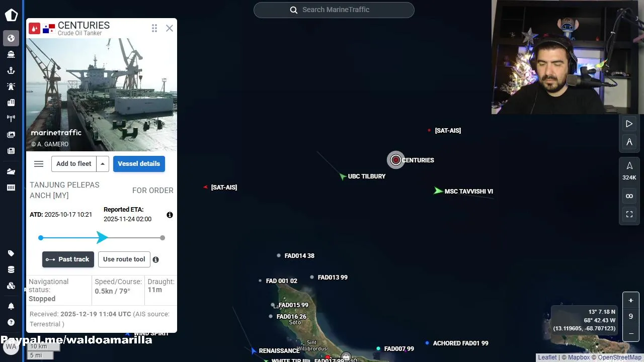The height and width of the screenshot is (362, 644).
Task: Open the news icon in sidebar
Action: (x=11, y=151)
